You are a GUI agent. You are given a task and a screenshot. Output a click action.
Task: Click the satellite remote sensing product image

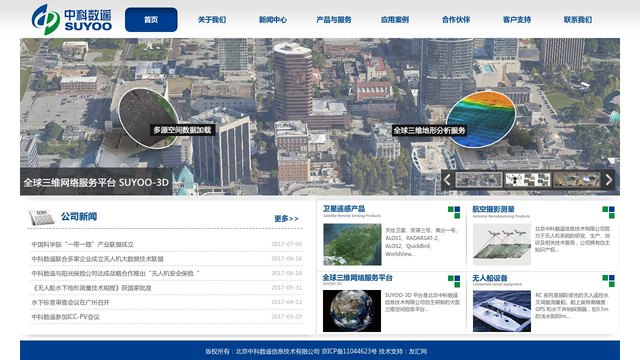(352, 244)
